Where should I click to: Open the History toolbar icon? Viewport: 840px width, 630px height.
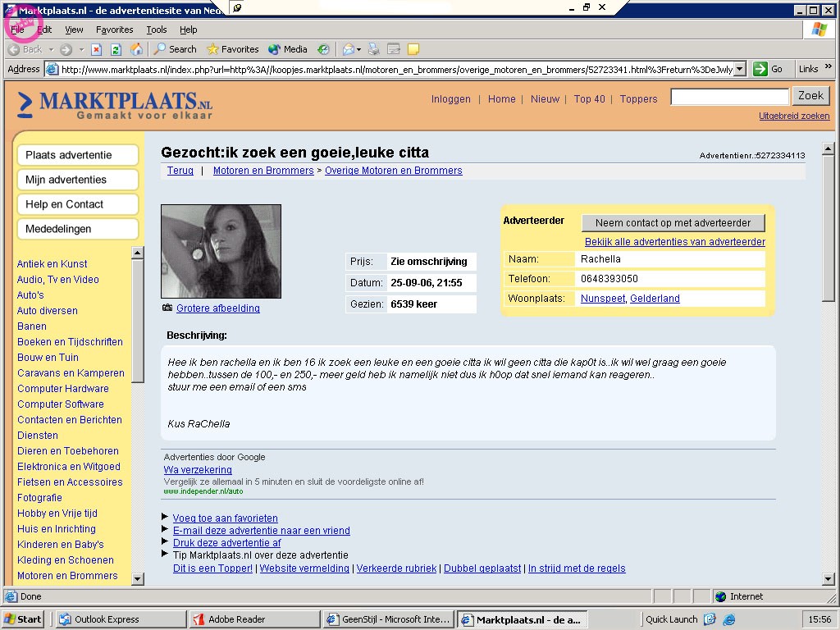click(323, 49)
